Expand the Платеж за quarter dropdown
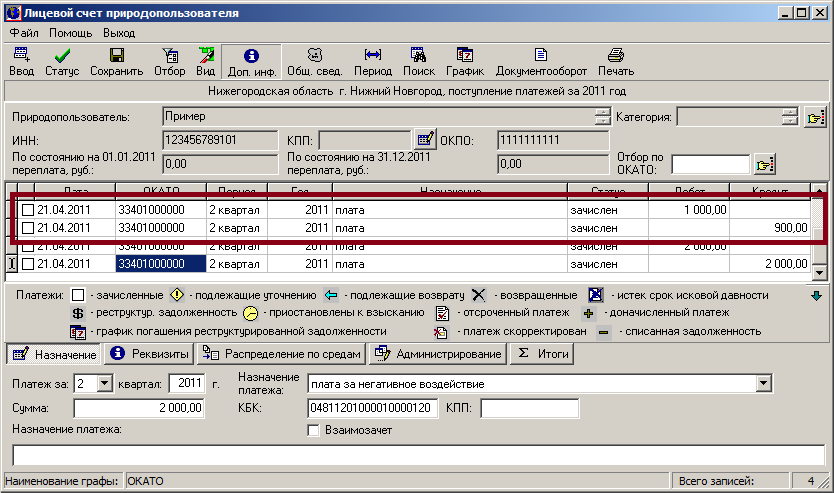 click(x=105, y=384)
